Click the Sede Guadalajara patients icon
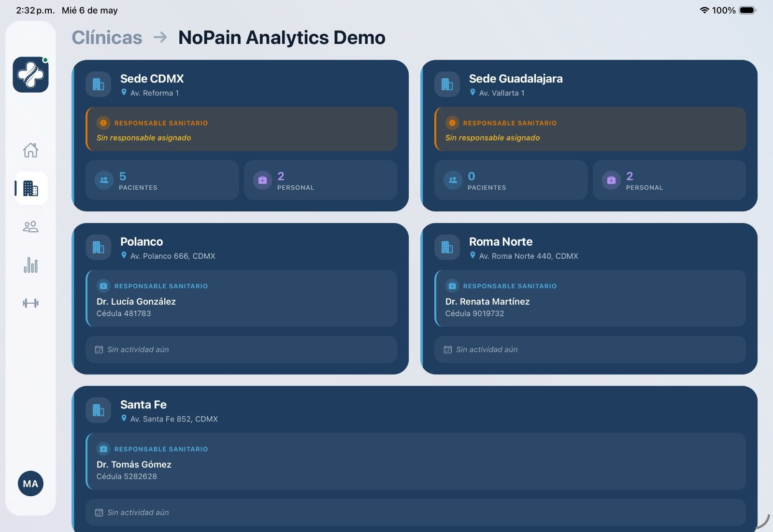773x532 pixels. [453, 181]
